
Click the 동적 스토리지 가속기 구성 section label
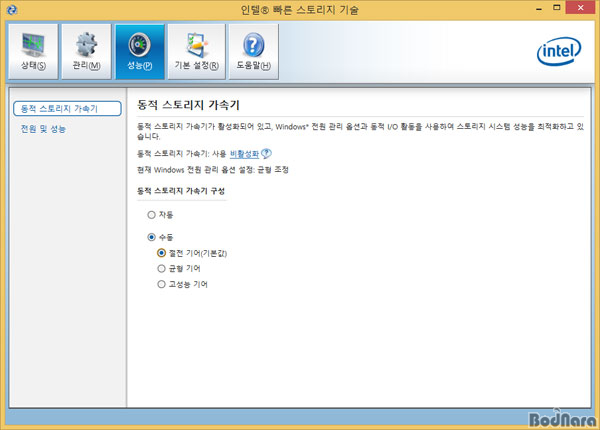pos(181,191)
